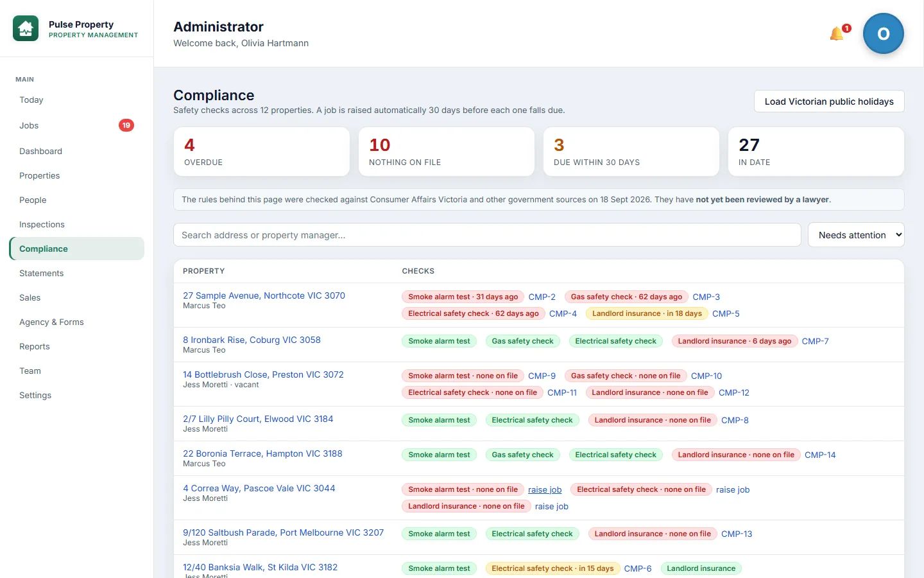This screenshot has width=924, height=578.
Task: Open the People sidebar item
Action: [77, 200]
